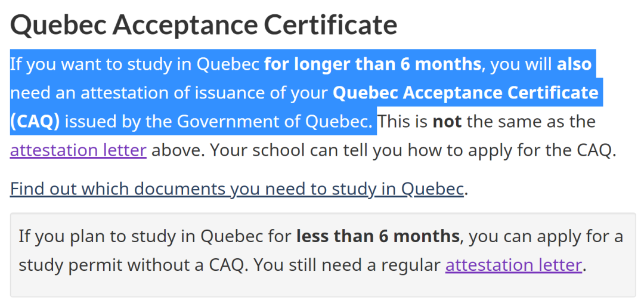Open 'Find out which documents you need' link
The width and height of the screenshot is (644, 303).
coord(237,189)
